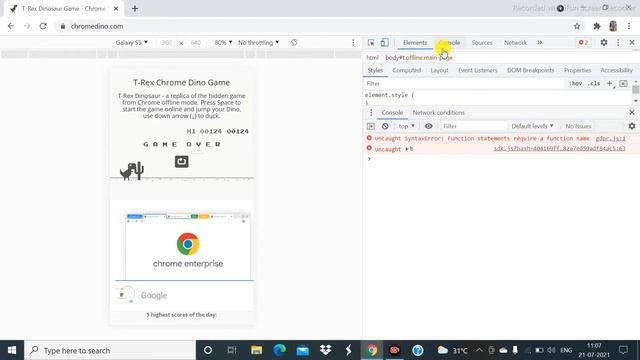Screen dimensions: 640x360
Task: Open the drawer three-dot menu
Action: click(371, 113)
